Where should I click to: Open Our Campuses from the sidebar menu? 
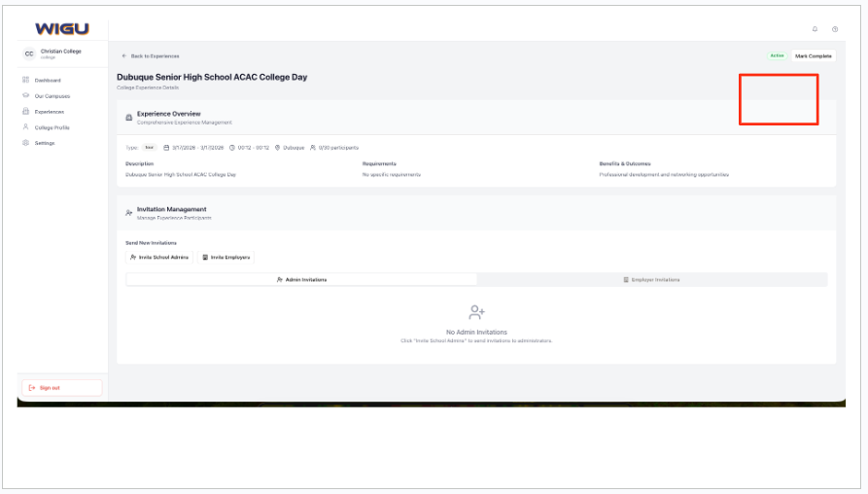click(52, 96)
